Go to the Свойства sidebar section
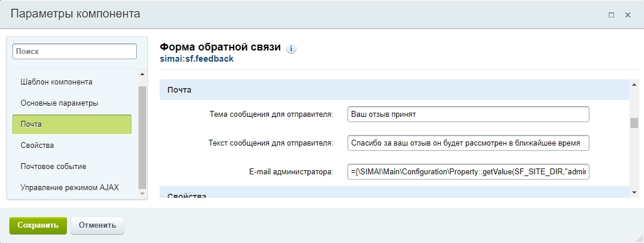 point(37,145)
